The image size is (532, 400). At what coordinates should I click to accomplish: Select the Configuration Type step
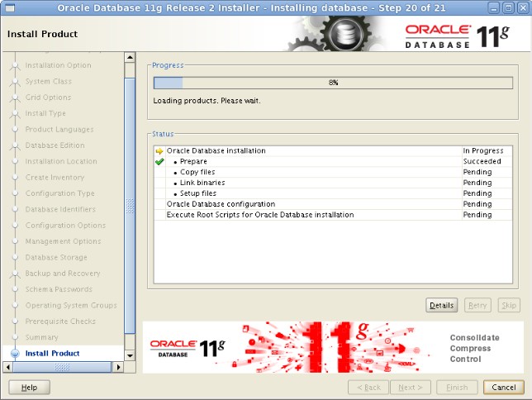59,193
